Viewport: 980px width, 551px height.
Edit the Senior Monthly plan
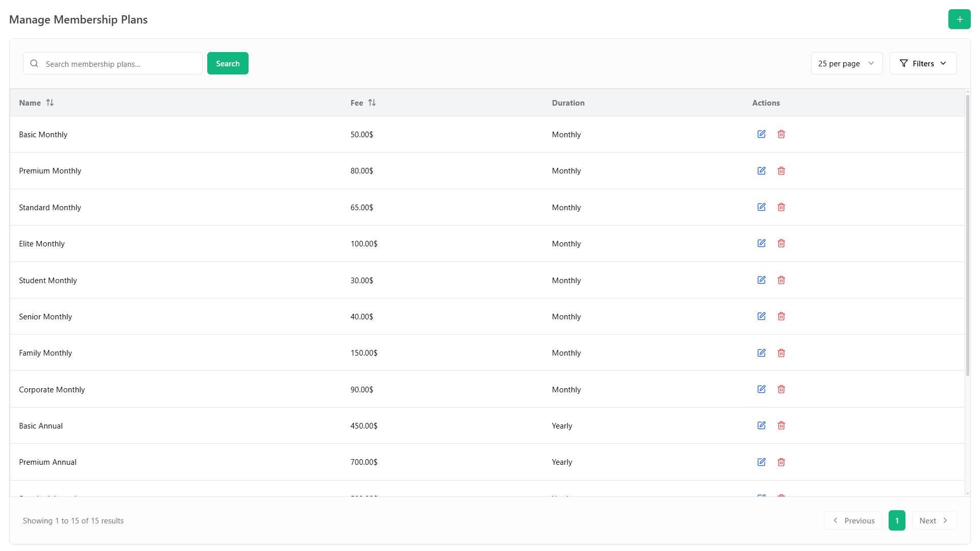[x=762, y=316]
